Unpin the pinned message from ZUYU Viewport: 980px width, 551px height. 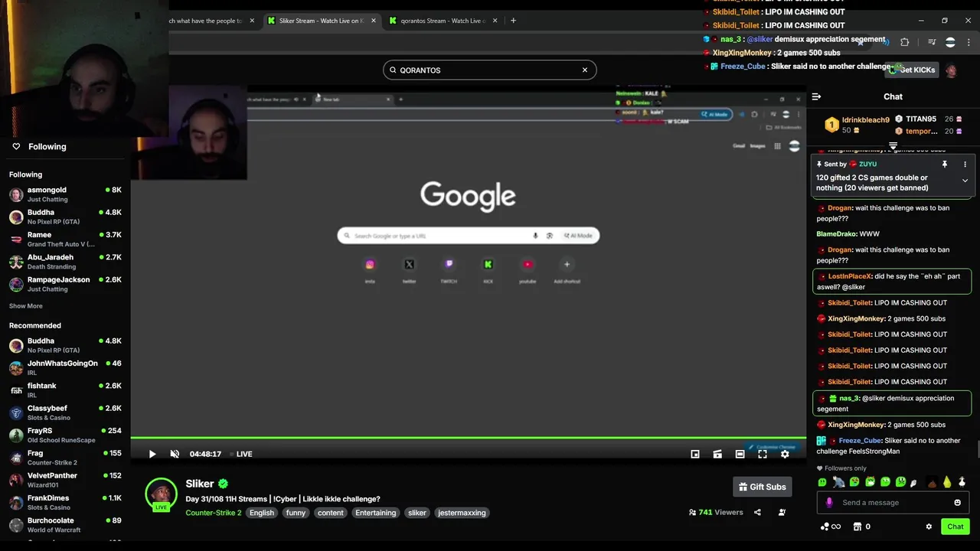(945, 165)
